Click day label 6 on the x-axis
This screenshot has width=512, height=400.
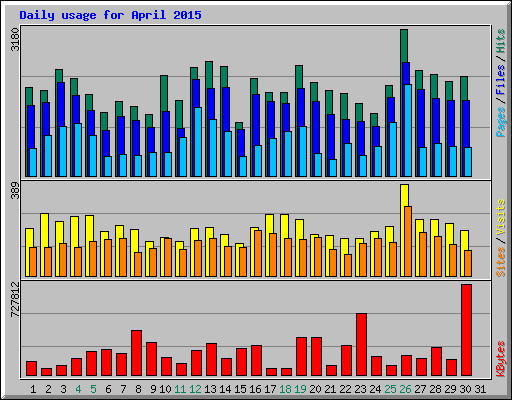[x=108, y=389]
